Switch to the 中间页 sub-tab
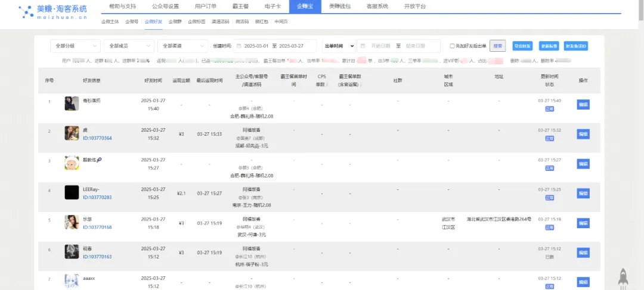Image resolution: width=644 pixels, height=290 pixels. click(281, 22)
